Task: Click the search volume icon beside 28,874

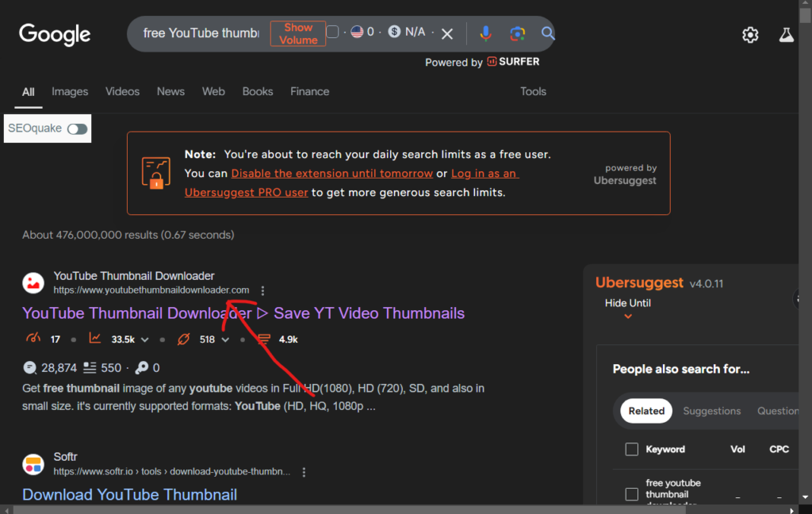Action: 30,368
